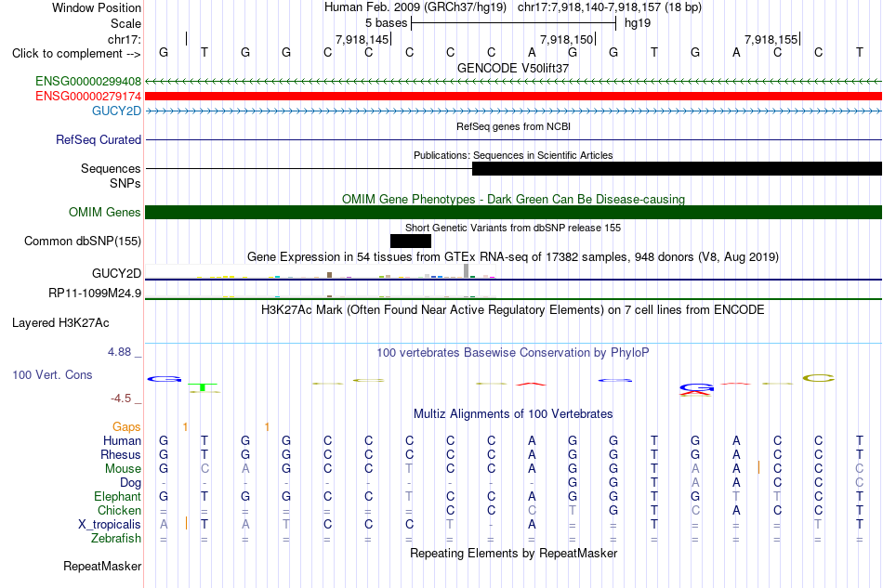Click the 'RefSeq genes from NCBI' title
The height and width of the screenshot is (588, 883).
click(513, 126)
